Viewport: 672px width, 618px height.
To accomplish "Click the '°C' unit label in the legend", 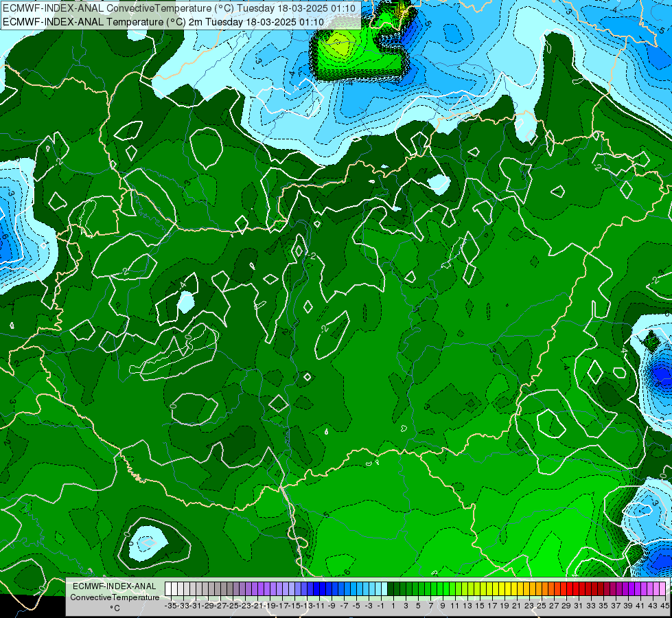I will tap(115, 608).
